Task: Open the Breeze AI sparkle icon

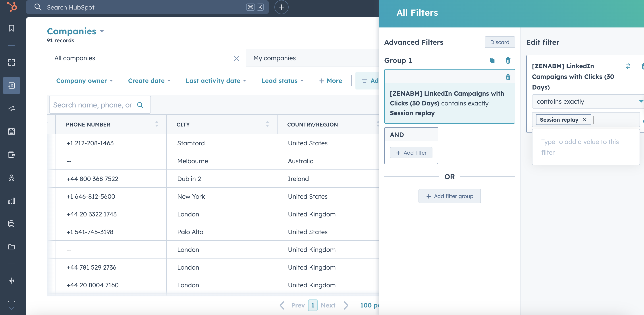Action: (11, 281)
